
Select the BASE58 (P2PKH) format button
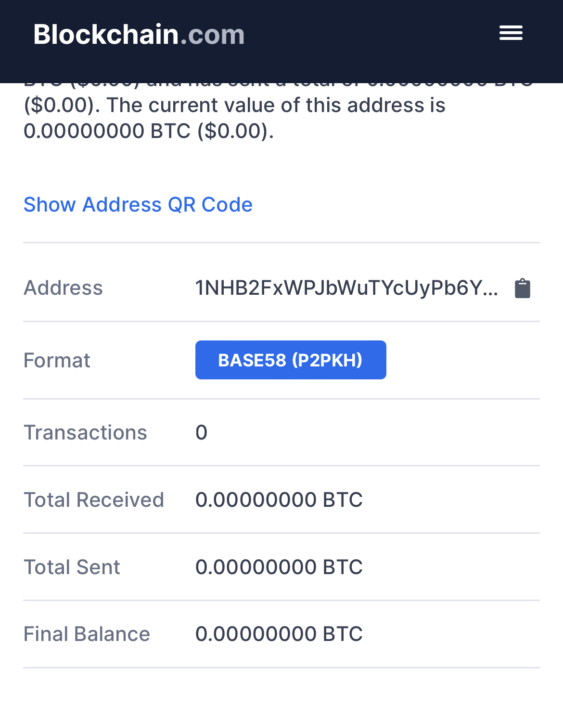(x=291, y=360)
